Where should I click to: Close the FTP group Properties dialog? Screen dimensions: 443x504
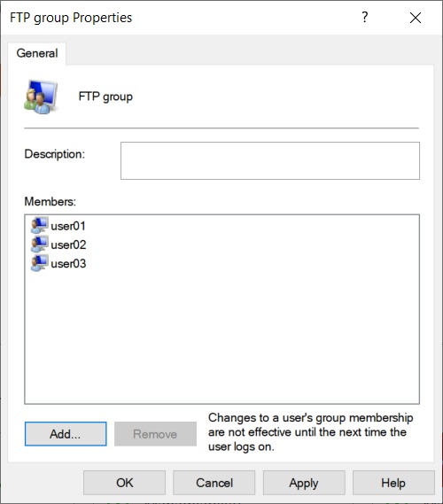(x=416, y=18)
